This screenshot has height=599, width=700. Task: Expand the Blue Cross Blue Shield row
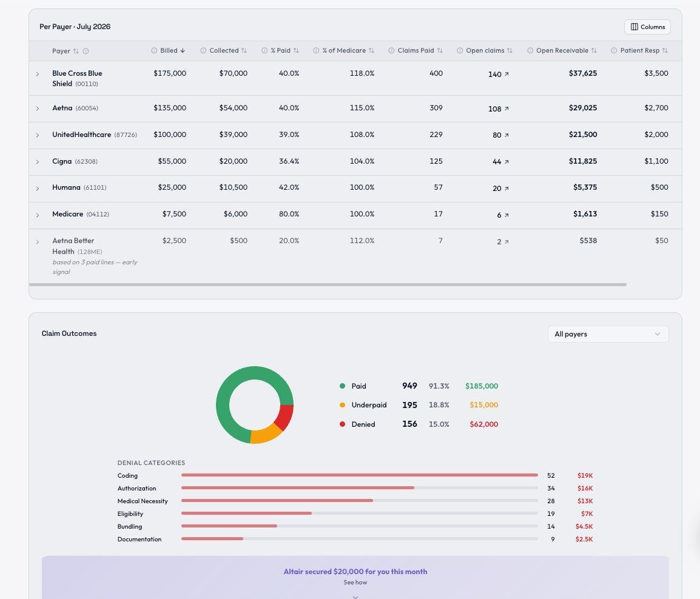click(x=38, y=74)
